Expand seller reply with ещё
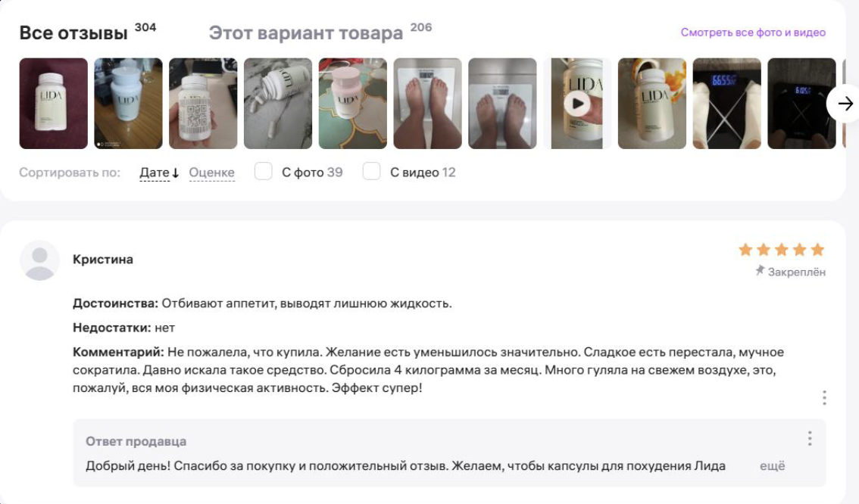This screenshot has height=504, width=859. point(772,465)
